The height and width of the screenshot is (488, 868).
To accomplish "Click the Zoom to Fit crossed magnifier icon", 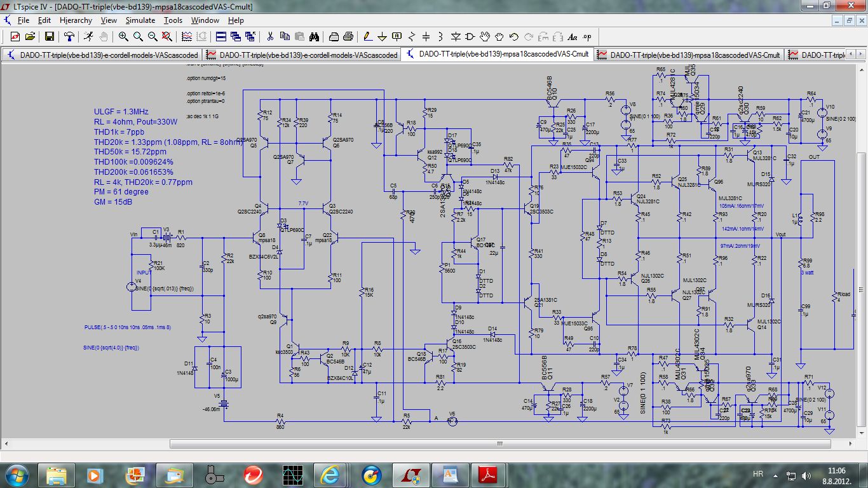I will tap(167, 36).
